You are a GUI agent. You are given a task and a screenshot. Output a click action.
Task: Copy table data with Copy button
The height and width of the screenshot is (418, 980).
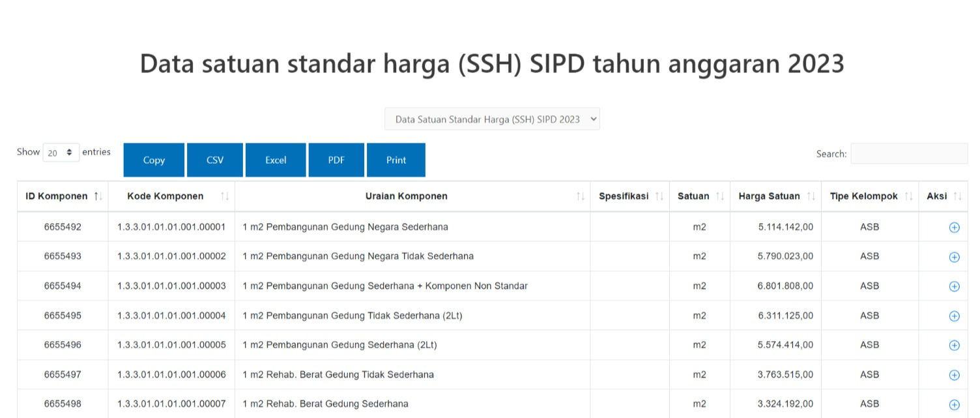click(x=154, y=160)
